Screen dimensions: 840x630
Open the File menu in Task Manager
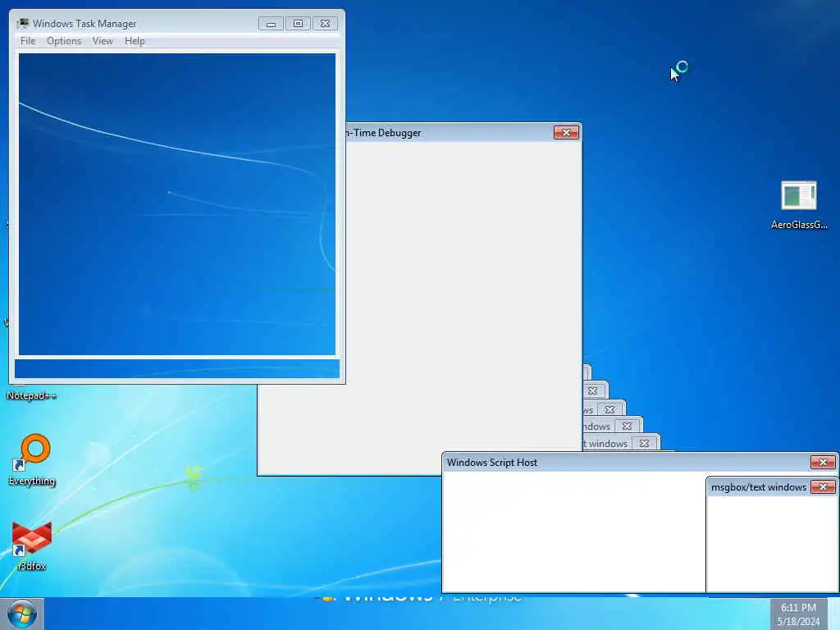[x=27, y=41]
